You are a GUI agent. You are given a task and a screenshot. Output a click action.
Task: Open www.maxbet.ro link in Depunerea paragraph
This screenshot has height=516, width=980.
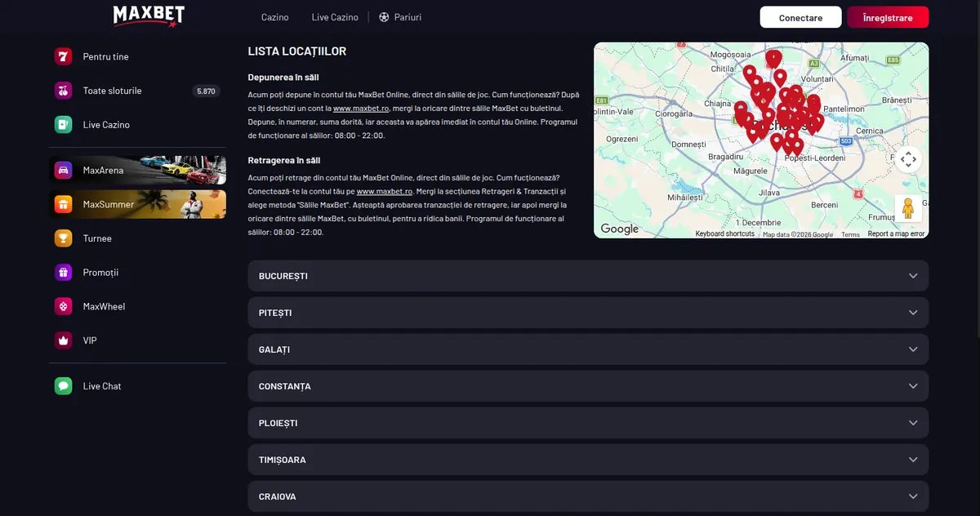tap(361, 108)
